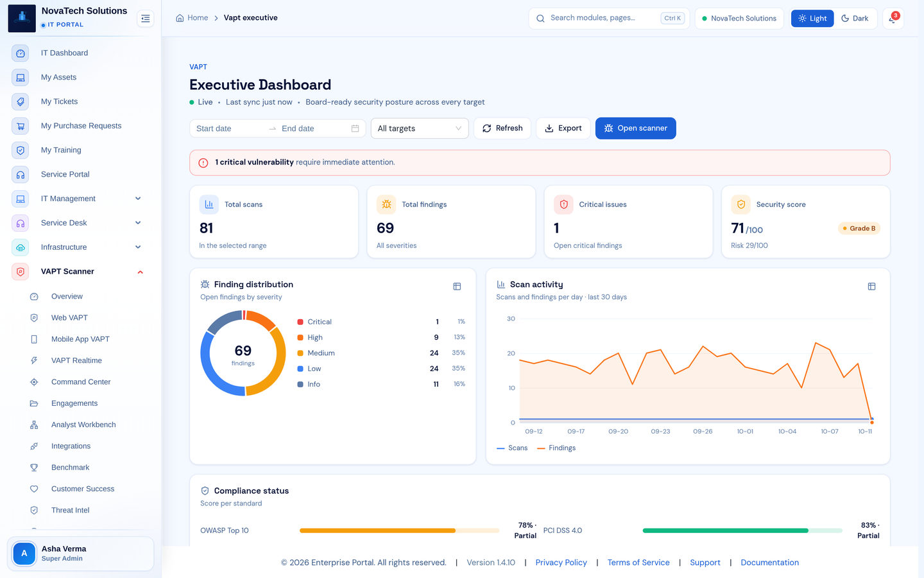Screen dimensions: 924x578
Task: Click the Command Center crosshair icon
Action: coord(34,382)
